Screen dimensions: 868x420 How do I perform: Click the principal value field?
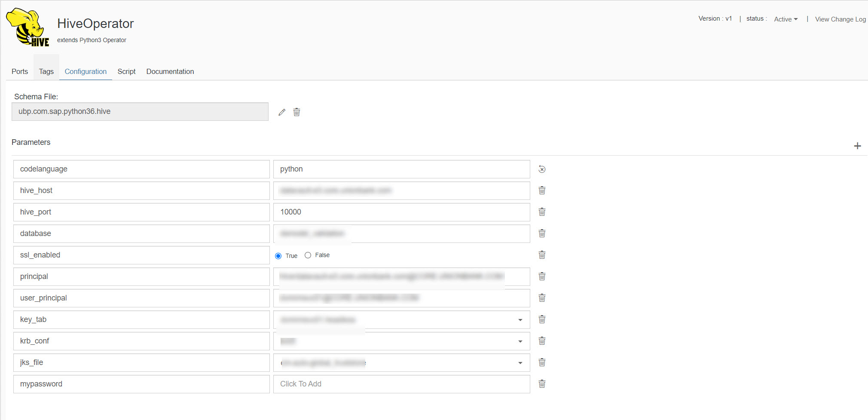pyautogui.click(x=402, y=276)
